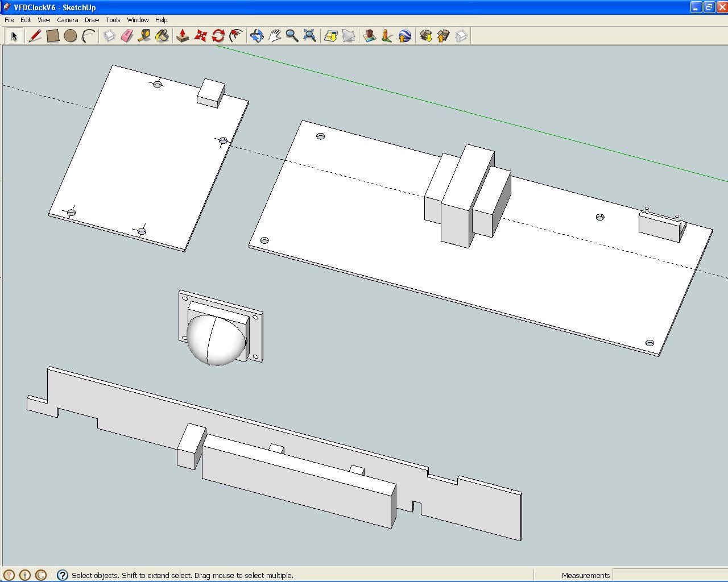Click the Measurements label

pos(585,575)
